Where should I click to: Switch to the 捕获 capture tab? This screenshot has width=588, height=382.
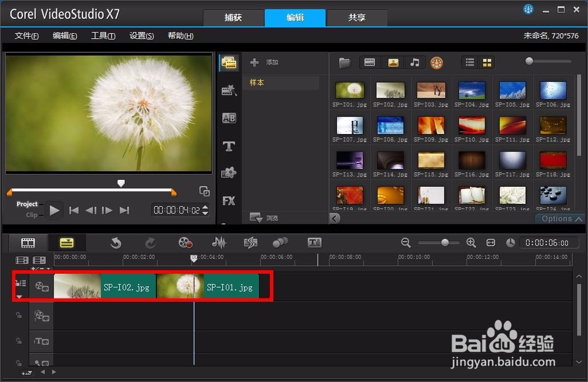click(x=233, y=18)
